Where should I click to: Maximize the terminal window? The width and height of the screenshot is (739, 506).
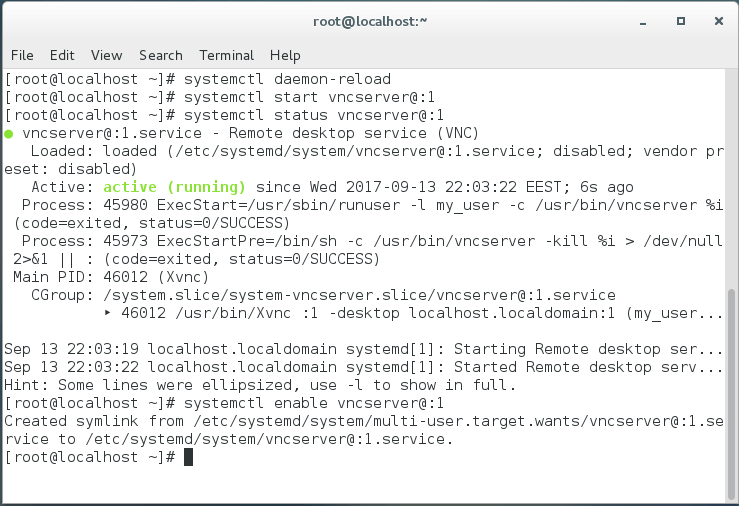(680, 20)
